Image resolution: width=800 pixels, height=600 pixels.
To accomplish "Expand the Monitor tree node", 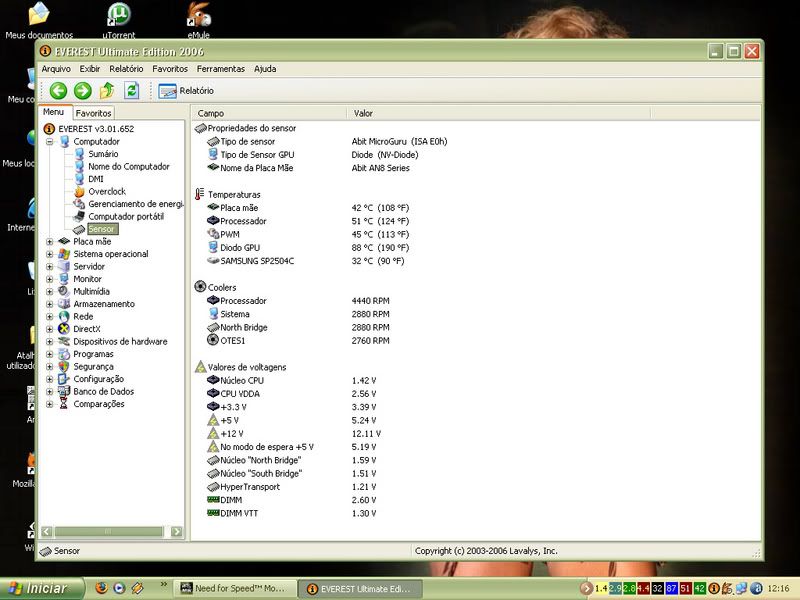I will (49, 279).
